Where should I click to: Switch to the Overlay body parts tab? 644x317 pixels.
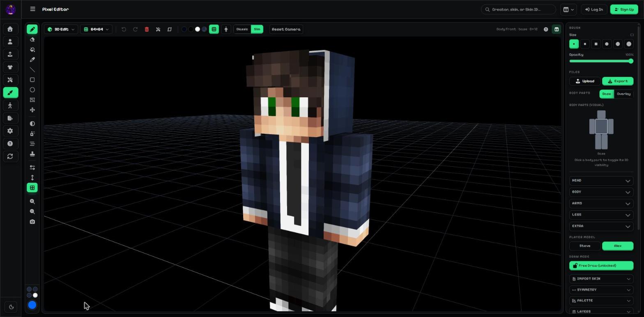click(x=623, y=94)
